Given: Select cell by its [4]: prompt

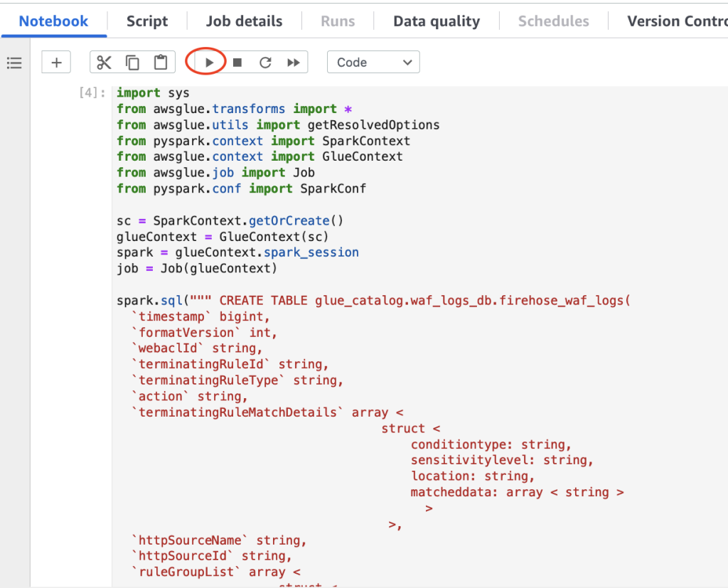Looking at the screenshot, I should [x=92, y=92].
